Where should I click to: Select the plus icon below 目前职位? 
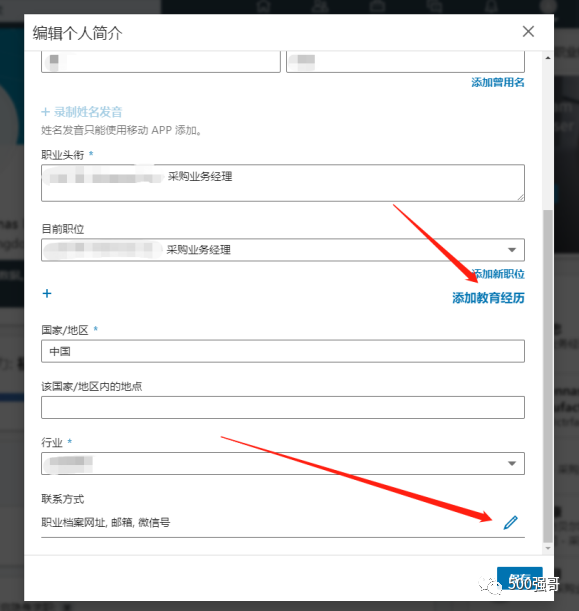(47, 293)
